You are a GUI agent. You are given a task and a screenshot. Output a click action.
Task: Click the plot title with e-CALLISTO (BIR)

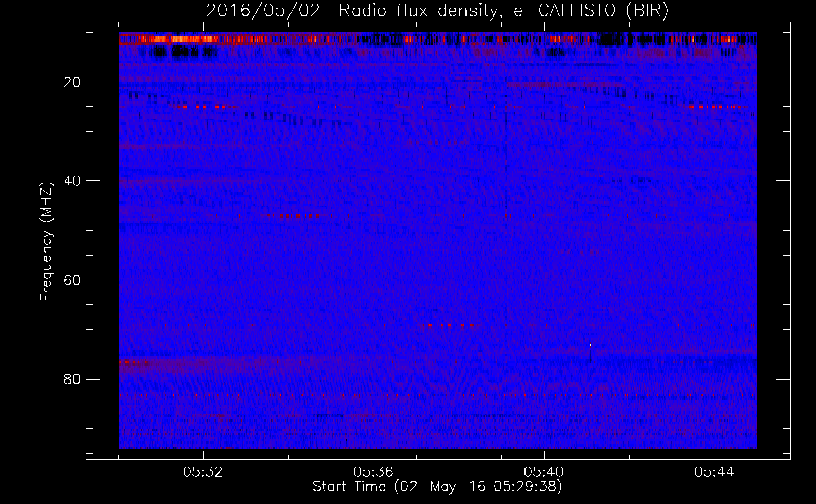[437, 10]
